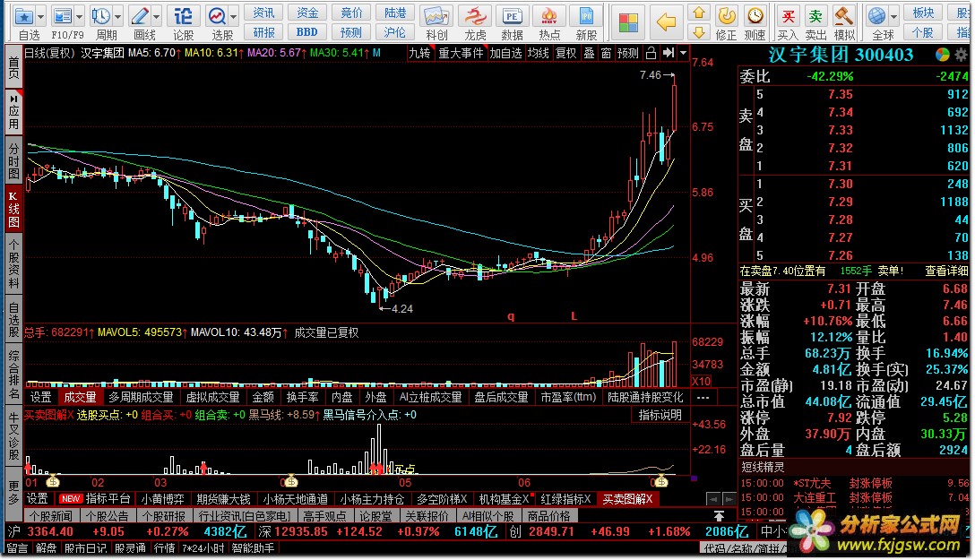The width and height of the screenshot is (975, 560).
Task: Open the 龙虎 dragon-tiger list icon
Action: (475, 15)
